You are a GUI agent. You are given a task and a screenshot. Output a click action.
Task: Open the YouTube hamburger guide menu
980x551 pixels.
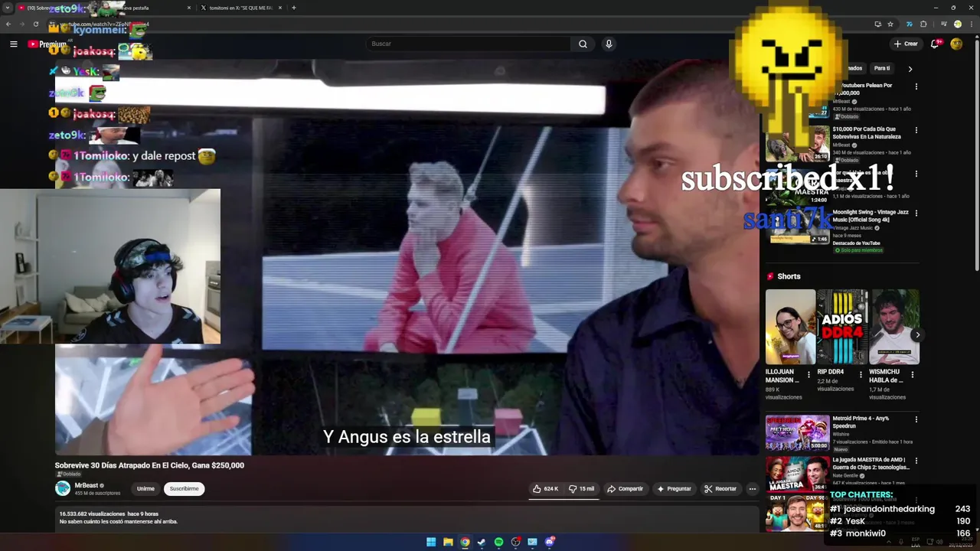(x=13, y=44)
